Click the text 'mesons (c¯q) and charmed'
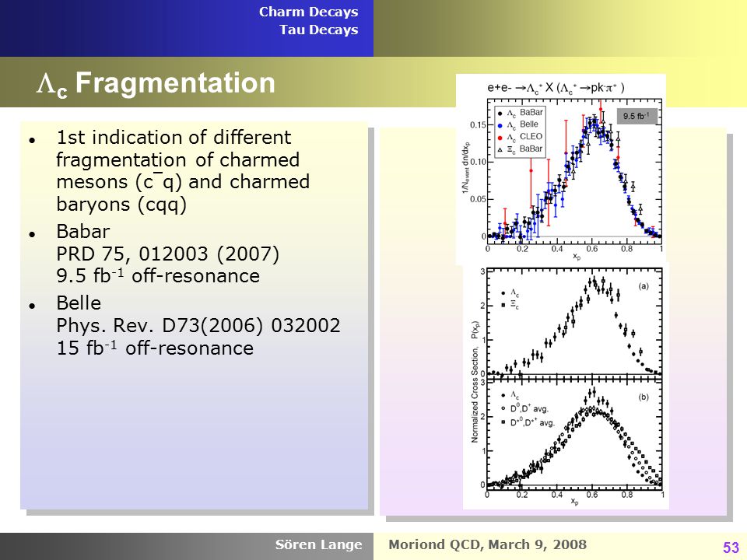747x560 pixels. click(183, 182)
